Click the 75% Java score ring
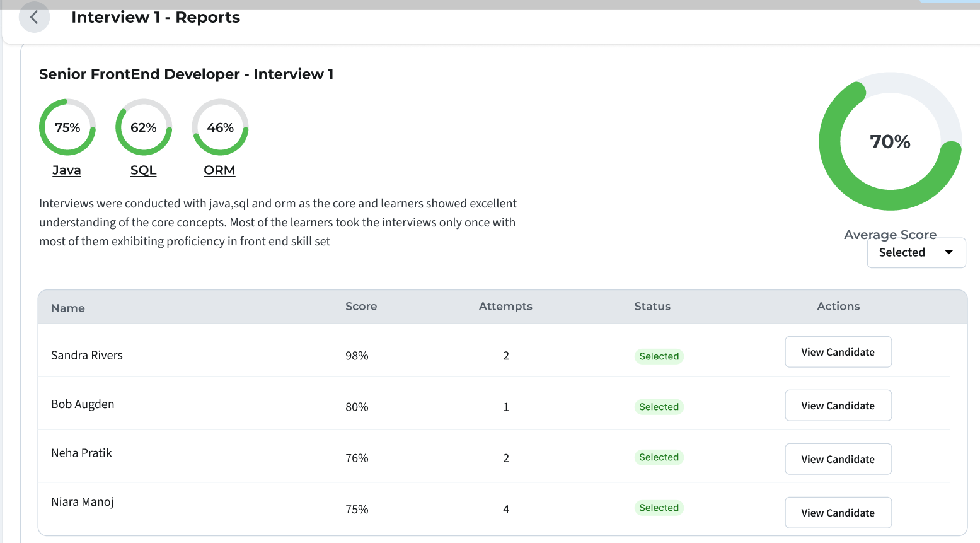980x543 pixels. (x=67, y=127)
